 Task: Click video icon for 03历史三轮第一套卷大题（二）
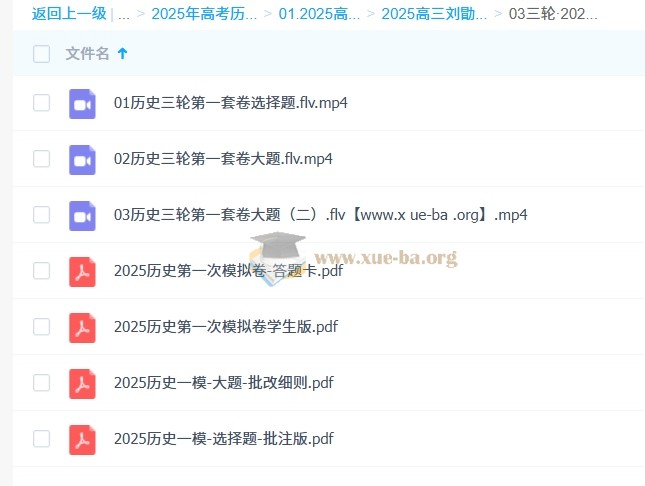[81, 215]
